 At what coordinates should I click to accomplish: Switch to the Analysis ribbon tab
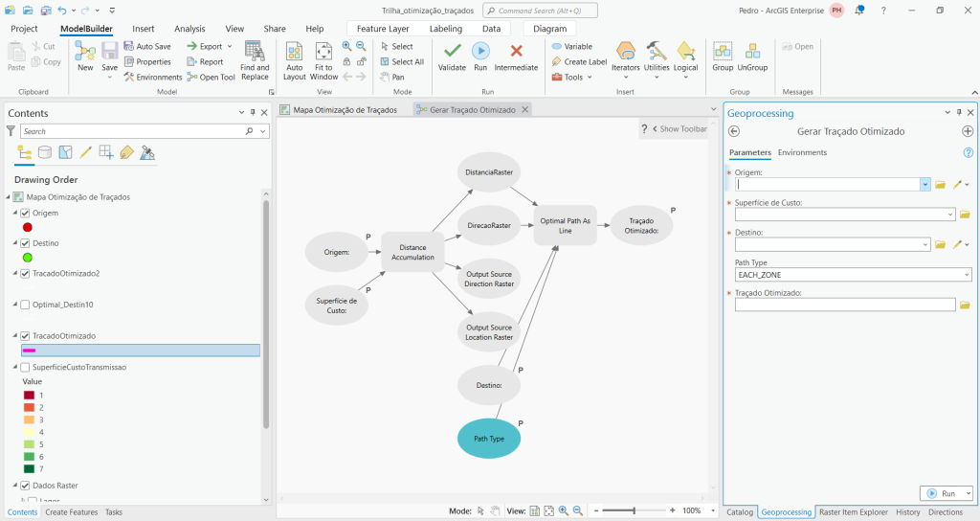tap(189, 29)
